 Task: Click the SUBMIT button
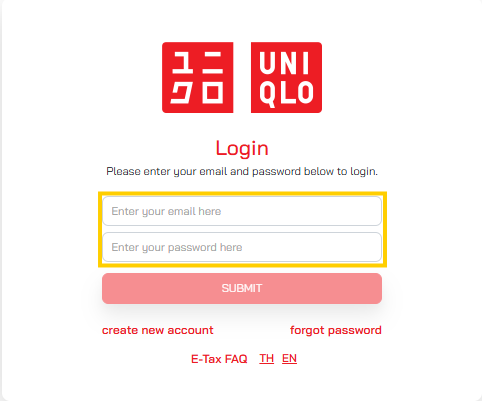coord(242,288)
